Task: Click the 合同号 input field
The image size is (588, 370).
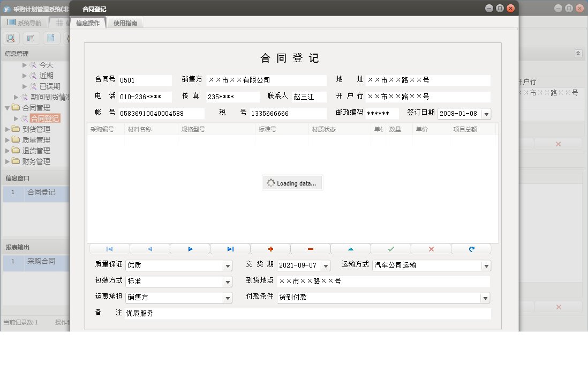Action: click(145, 80)
